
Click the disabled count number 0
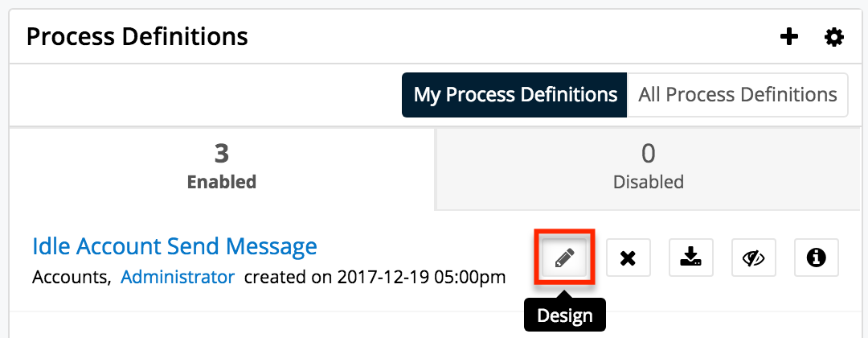648,154
